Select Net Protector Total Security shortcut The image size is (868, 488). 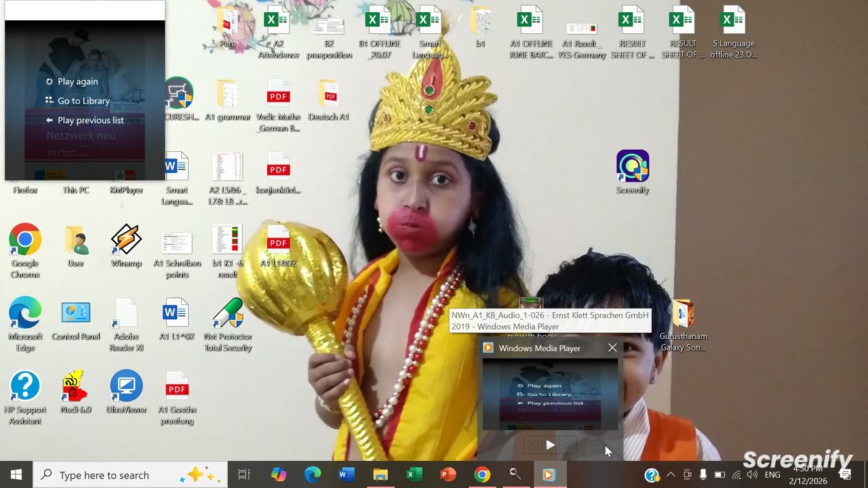[228, 325]
